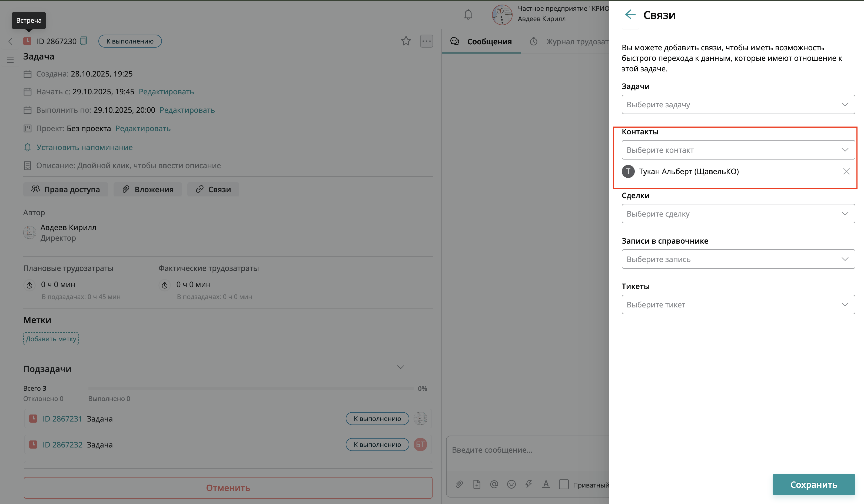Screen dimensions: 864x504
Task: Copy task ID 2867230 icon
Action: (x=83, y=41)
